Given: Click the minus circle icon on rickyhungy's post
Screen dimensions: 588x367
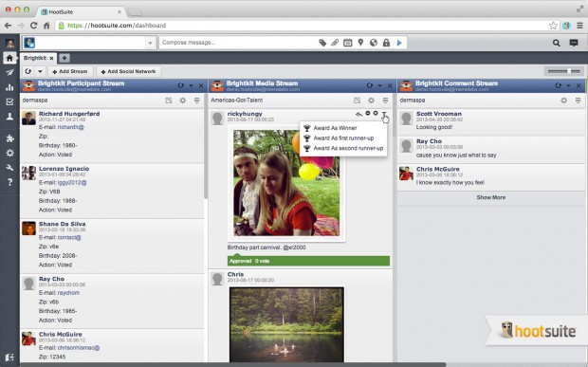Looking at the screenshot, I should pyautogui.click(x=368, y=113).
